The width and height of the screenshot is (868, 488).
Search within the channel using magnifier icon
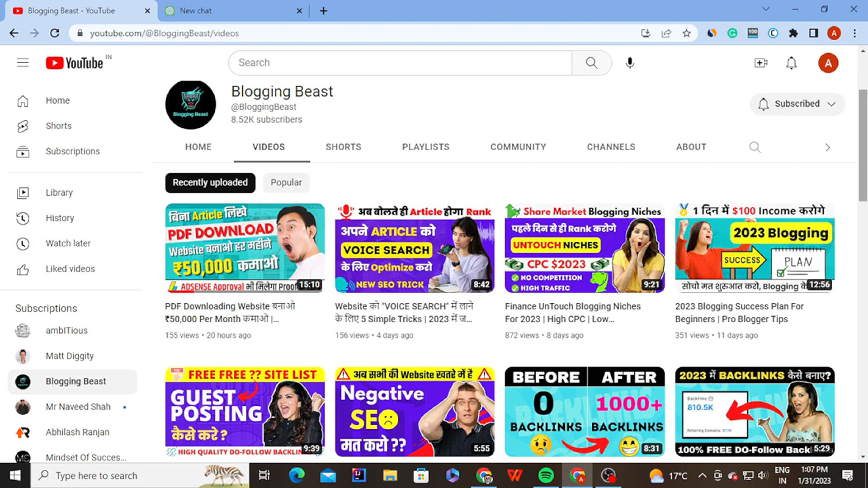click(x=755, y=147)
